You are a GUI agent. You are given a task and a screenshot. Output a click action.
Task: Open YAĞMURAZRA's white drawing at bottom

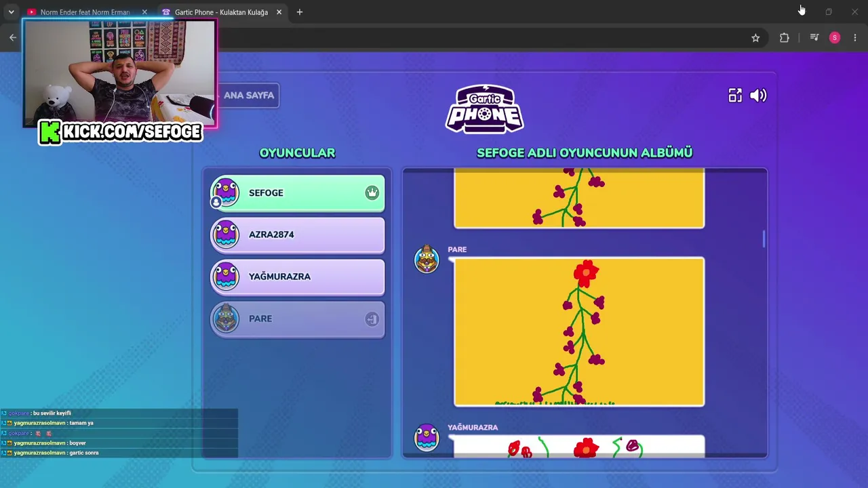click(x=579, y=447)
